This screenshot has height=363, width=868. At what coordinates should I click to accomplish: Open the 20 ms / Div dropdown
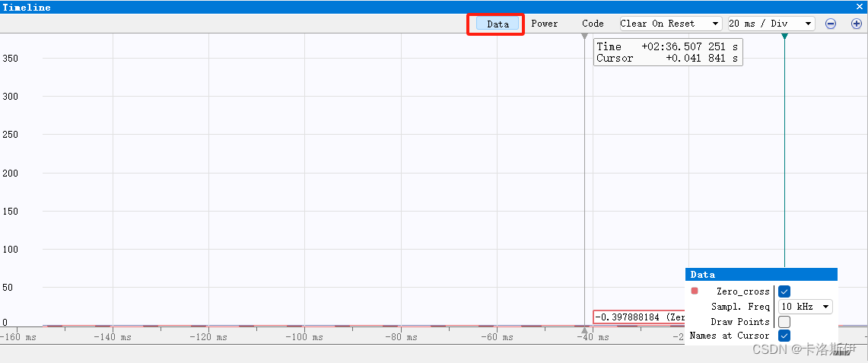(x=771, y=24)
